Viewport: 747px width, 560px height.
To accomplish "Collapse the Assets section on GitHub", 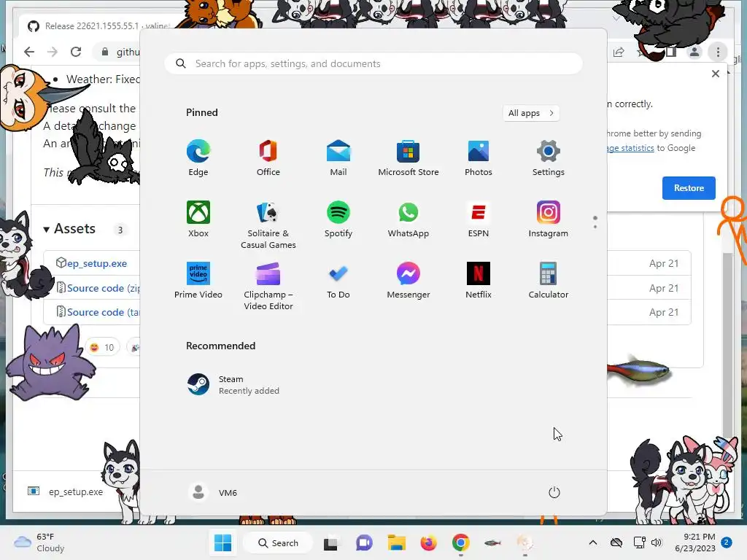I will [x=69, y=229].
